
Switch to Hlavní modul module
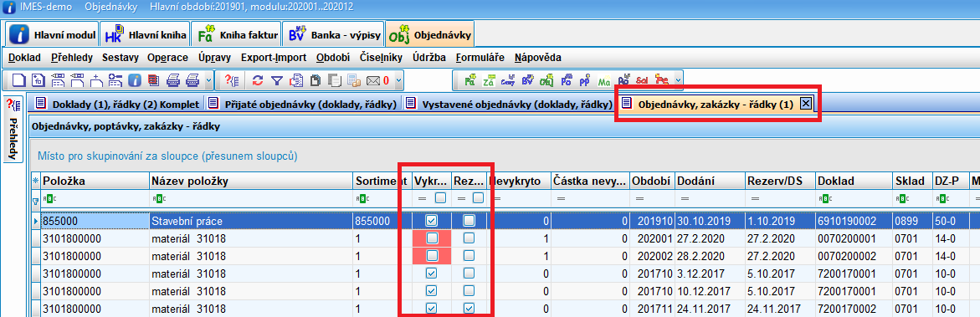click(53, 35)
